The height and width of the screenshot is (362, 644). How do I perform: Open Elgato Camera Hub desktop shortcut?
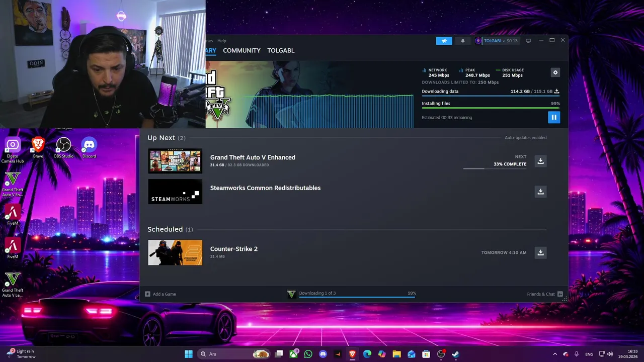pos(13,150)
